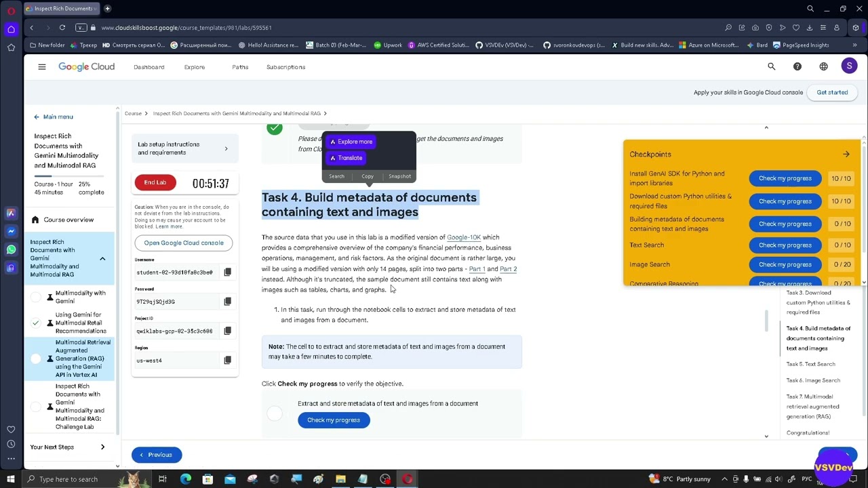Open Multimodality with Gemini lab

pos(80,297)
